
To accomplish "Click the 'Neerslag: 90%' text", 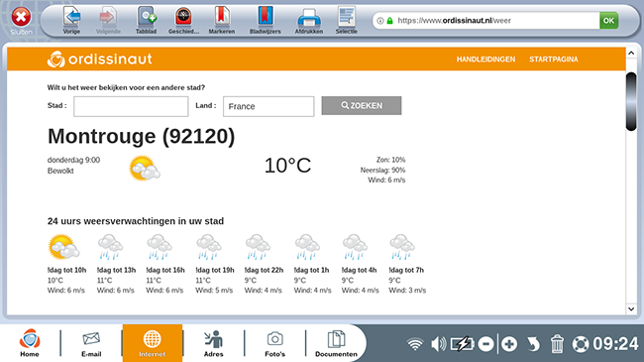I will [x=382, y=170].
